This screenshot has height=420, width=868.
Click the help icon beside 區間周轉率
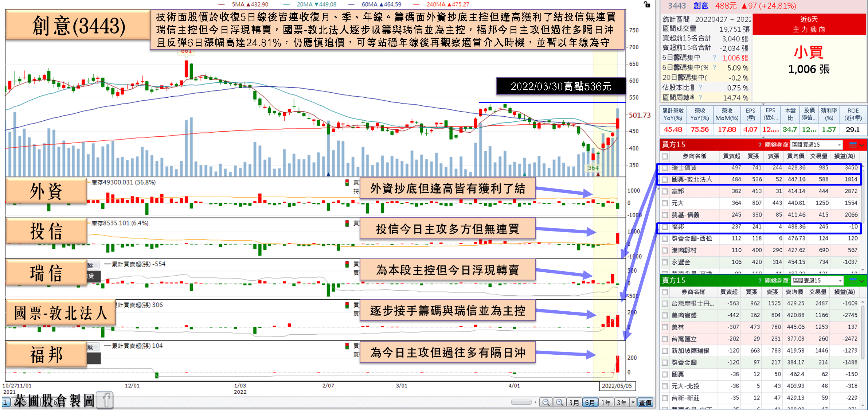point(700,97)
